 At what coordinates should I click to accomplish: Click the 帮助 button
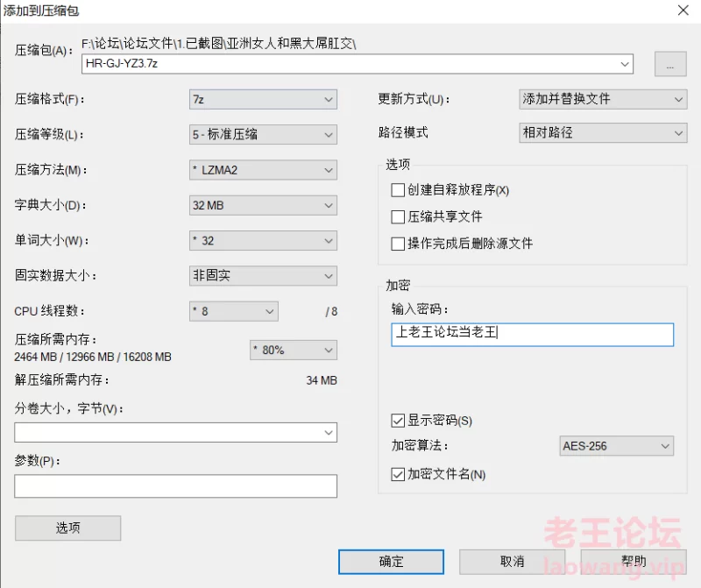click(x=634, y=562)
